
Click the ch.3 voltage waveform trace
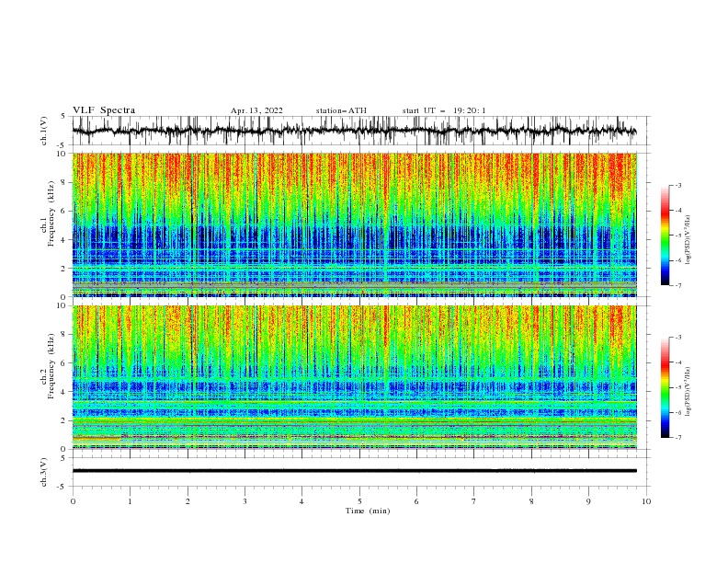coord(355,471)
